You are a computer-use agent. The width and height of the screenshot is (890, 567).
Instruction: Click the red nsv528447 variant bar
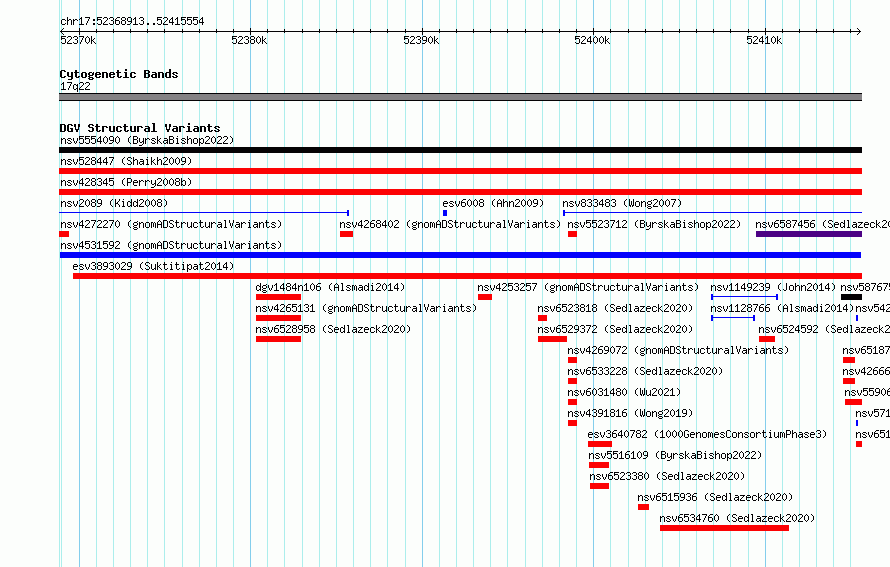coord(460,171)
